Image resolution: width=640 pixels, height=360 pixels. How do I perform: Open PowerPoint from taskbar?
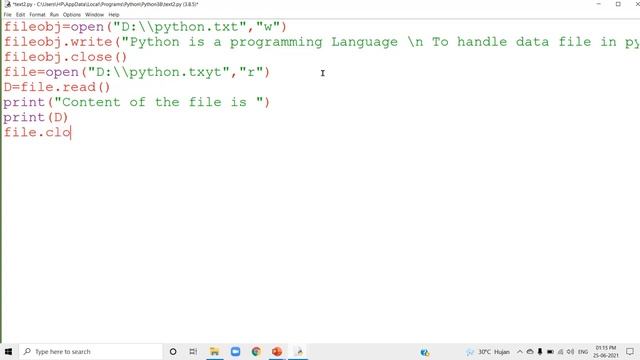pyautogui.click(x=277, y=351)
